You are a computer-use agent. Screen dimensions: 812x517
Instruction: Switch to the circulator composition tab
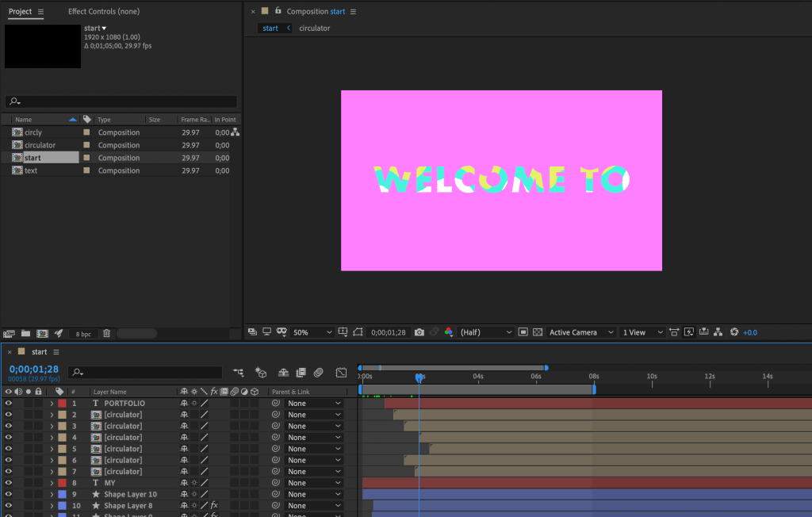click(314, 29)
